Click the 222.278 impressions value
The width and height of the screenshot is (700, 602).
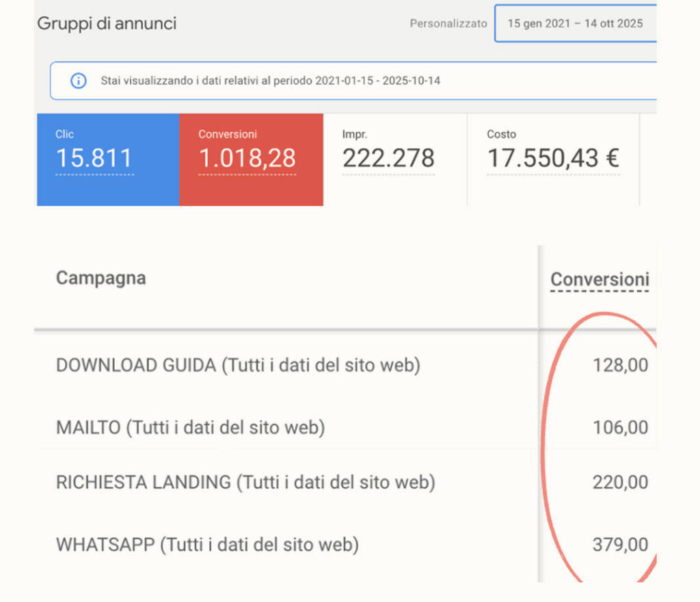pos(388,159)
